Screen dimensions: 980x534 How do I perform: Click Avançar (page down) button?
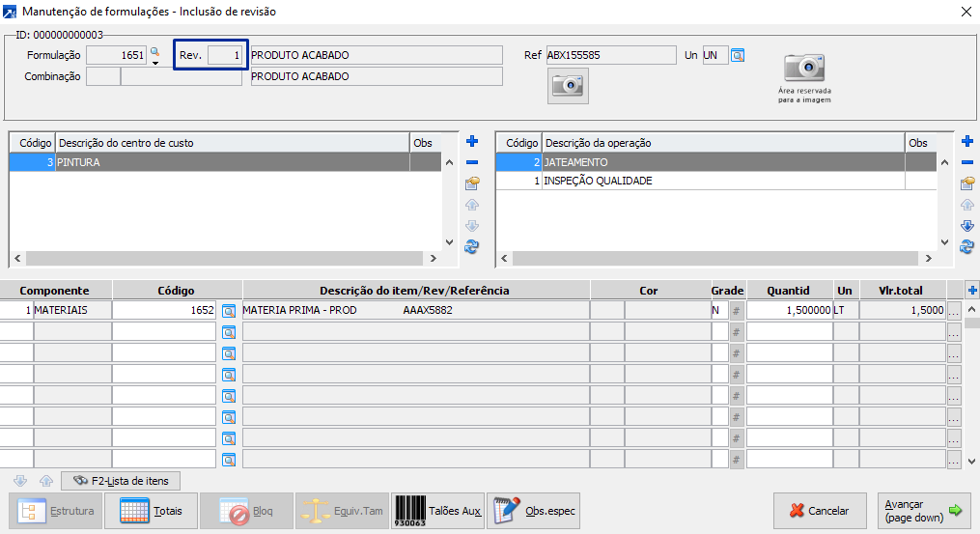tap(924, 511)
